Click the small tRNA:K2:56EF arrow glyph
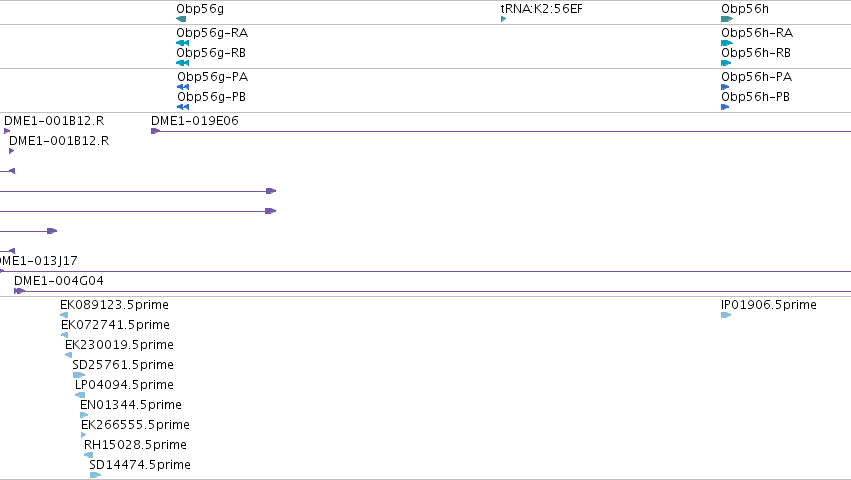 tap(503, 19)
